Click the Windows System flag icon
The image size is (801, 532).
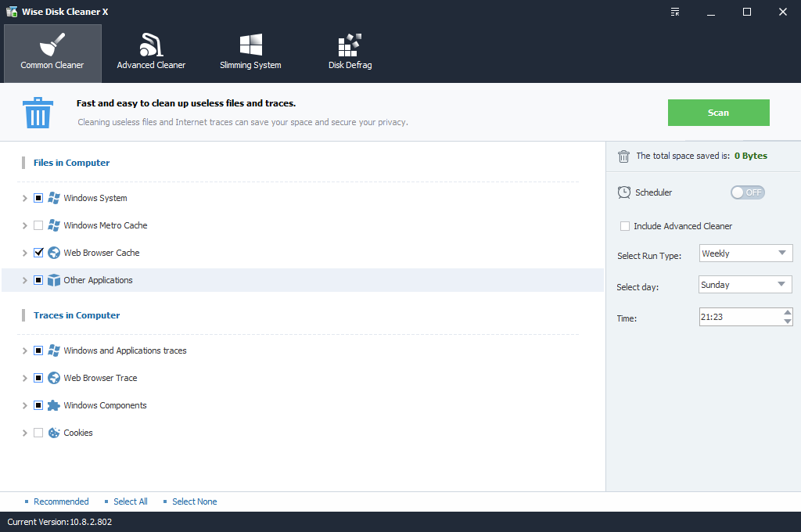pyautogui.click(x=54, y=198)
